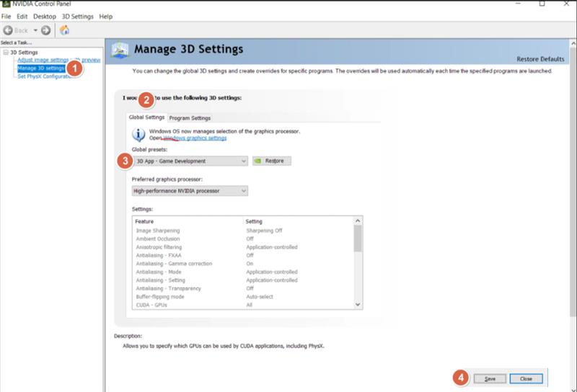Open the 3D Settings menu
This screenshot has width=577, height=392.
click(77, 16)
